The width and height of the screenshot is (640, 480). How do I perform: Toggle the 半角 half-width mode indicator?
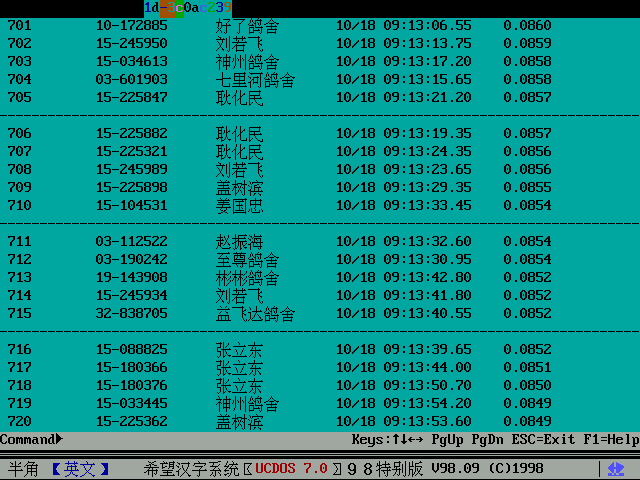pos(23,469)
